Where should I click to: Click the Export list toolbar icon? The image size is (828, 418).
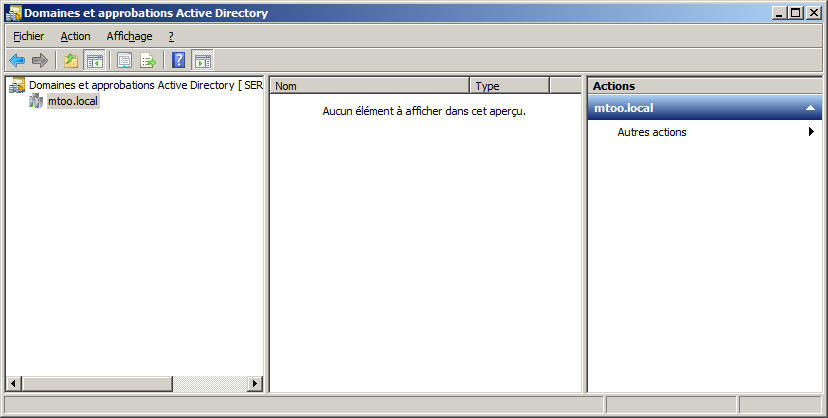[148, 60]
